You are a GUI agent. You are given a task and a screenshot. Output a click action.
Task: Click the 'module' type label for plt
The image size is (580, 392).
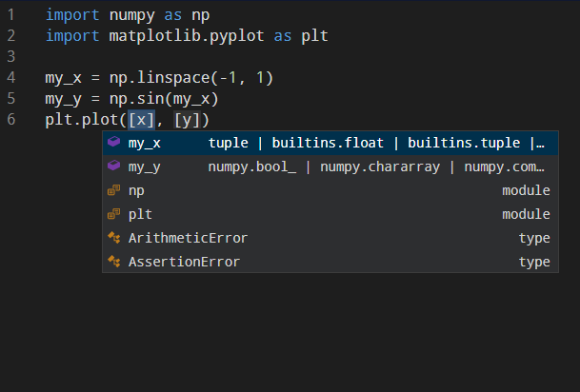point(526,214)
